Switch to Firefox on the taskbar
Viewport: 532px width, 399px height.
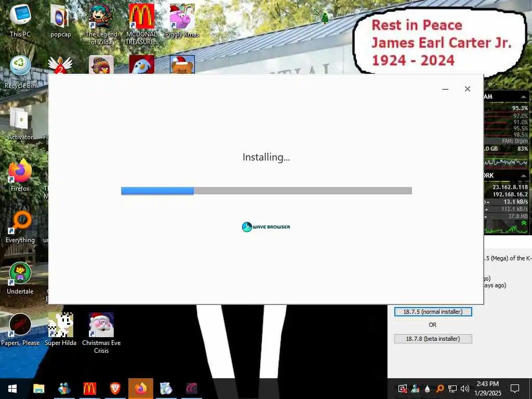[x=140, y=389]
